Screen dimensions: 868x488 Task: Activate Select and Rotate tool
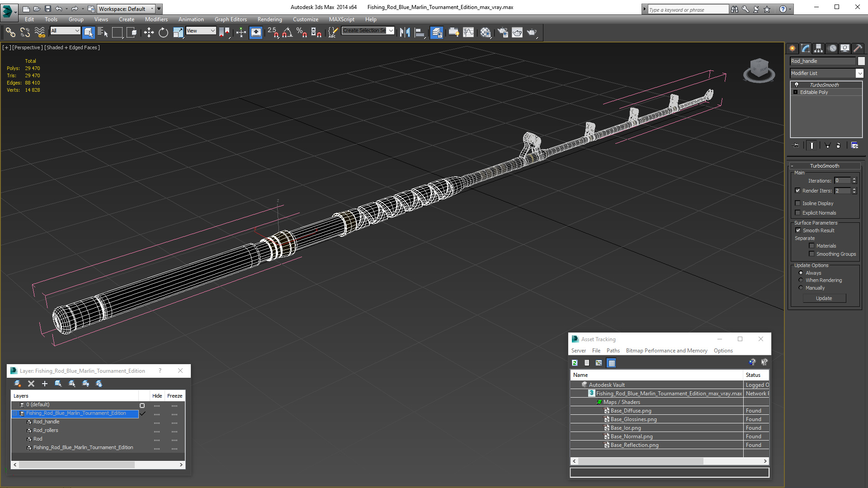pyautogui.click(x=163, y=32)
